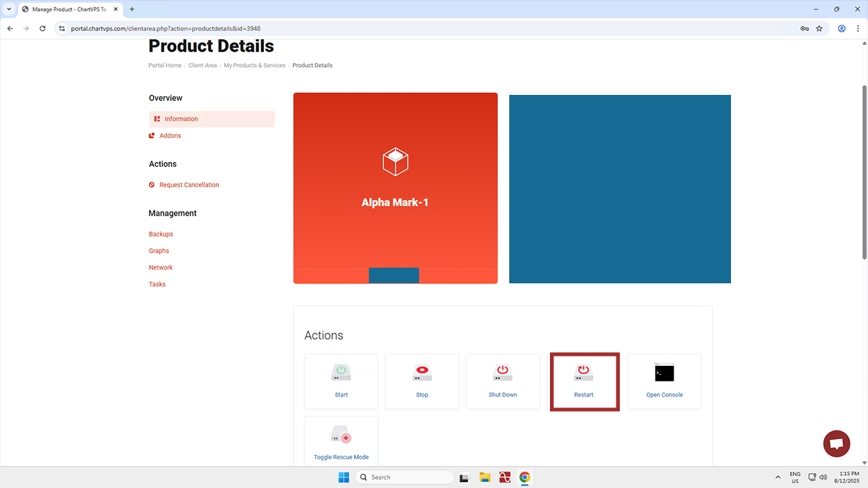Screen dimensions: 868x488
Task: Open the Graphs management link
Action: pyautogui.click(x=159, y=251)
